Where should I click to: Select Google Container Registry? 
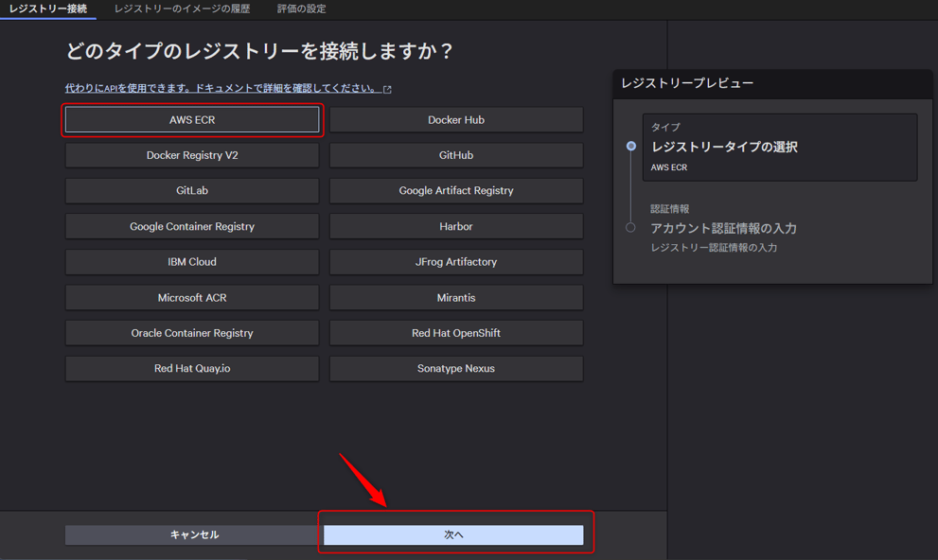(x=191, y=226)
